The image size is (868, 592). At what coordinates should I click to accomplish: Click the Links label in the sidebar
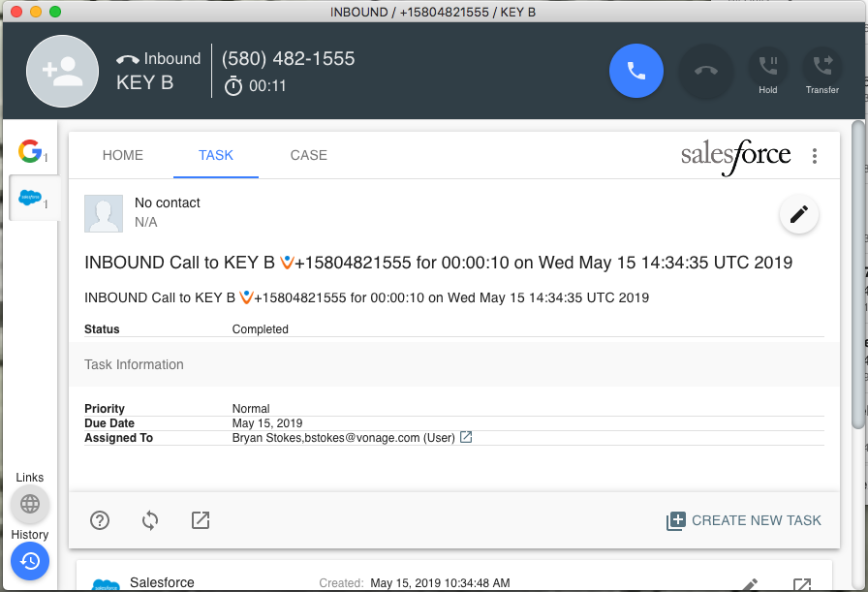pos(30,478)
